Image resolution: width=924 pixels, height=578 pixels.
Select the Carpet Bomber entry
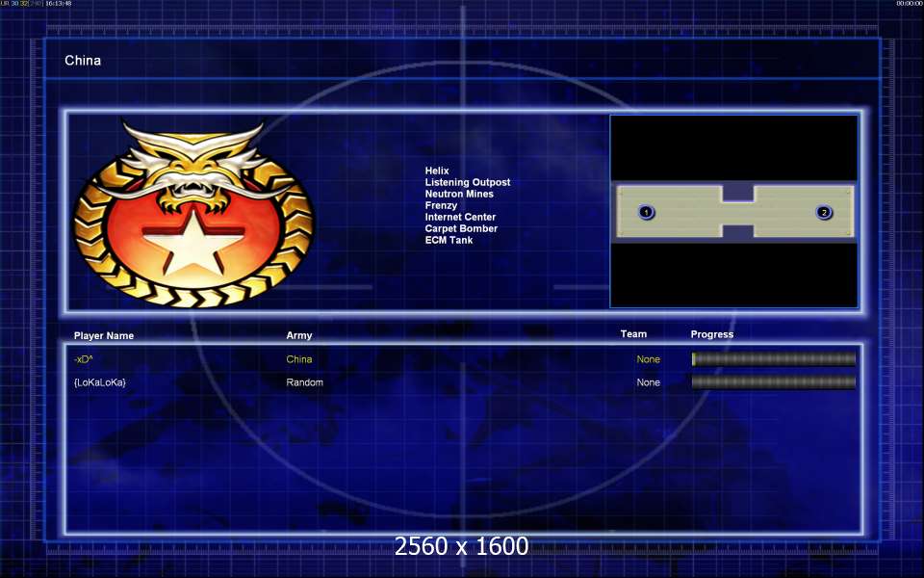[x=461, y=228]
